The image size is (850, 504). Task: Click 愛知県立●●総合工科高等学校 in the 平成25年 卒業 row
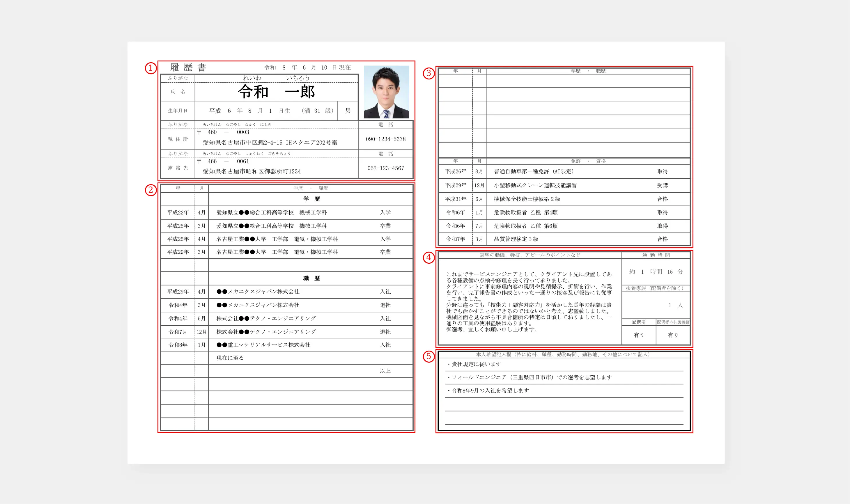coord(255,226)
